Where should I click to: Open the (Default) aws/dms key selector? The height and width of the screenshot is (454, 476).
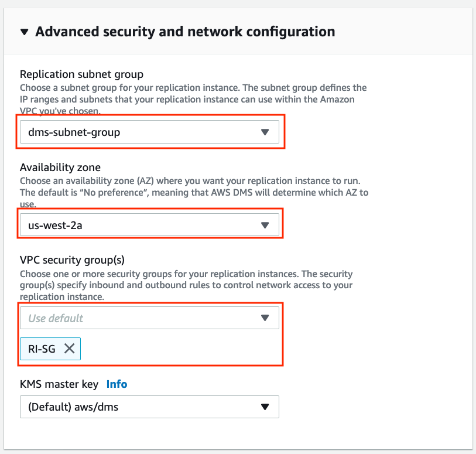pos(149,407)
